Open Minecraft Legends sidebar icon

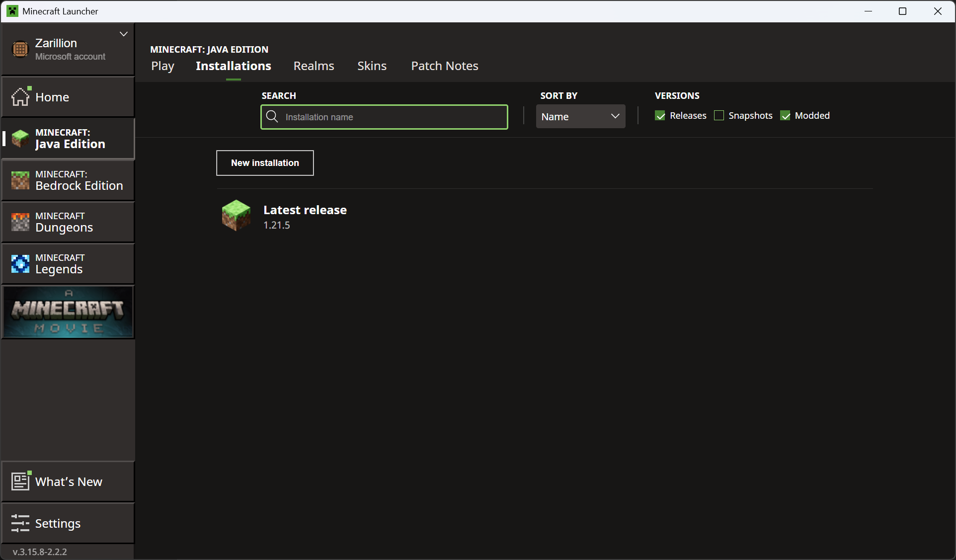(x=20, y=263)
